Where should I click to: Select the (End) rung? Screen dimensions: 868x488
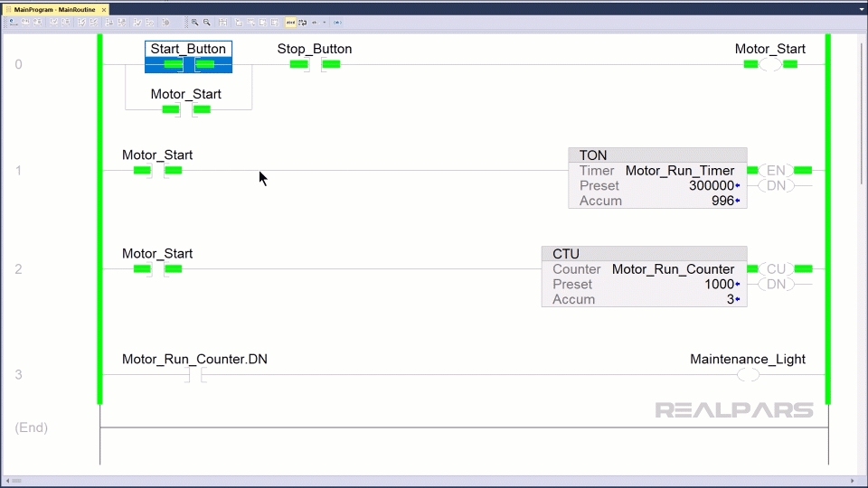point(31,427)
